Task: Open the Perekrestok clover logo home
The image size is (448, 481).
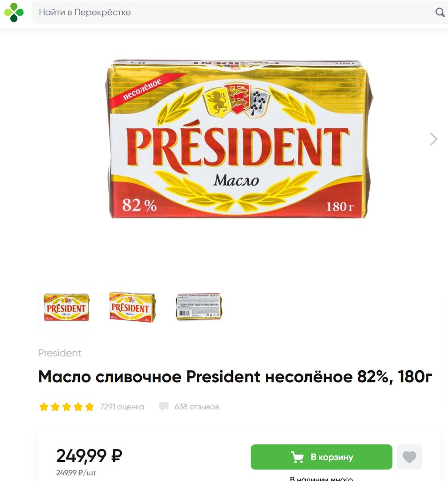Action: click(14, 12)
